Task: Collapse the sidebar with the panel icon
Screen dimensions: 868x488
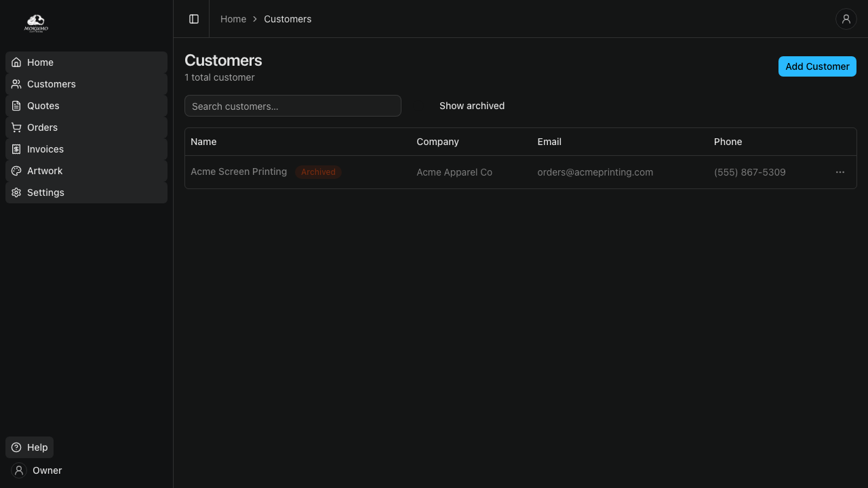Action: [194, 19]
